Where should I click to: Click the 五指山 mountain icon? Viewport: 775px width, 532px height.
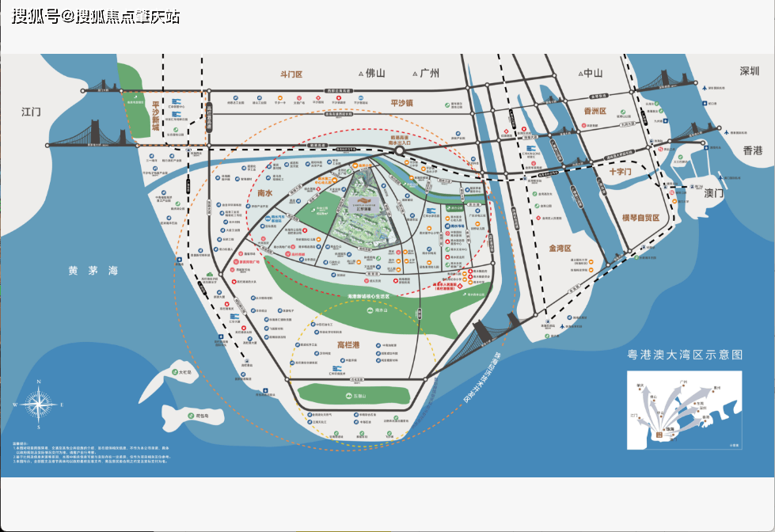point(349,395)
